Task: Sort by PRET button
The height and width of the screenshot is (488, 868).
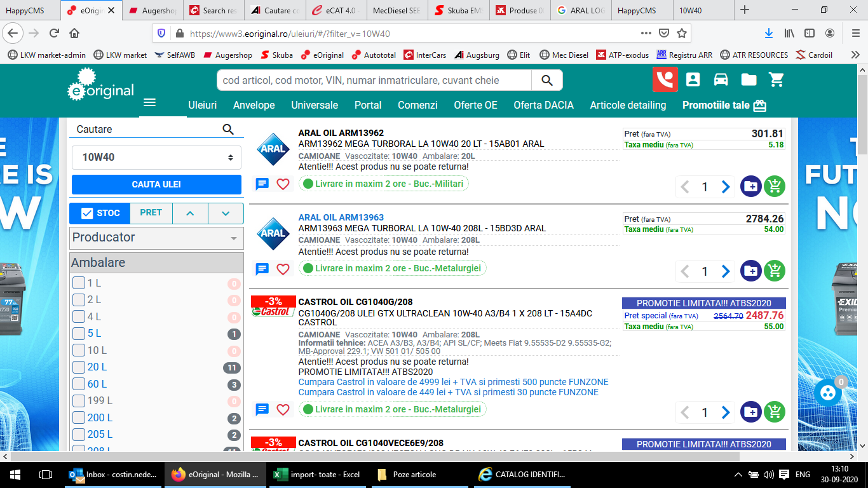Action: click(x=151, y=213)
